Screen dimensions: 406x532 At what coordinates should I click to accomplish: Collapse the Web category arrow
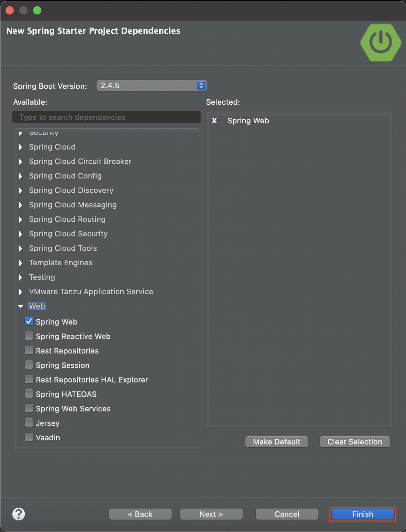pyautogui.click(x=21, y=306)
